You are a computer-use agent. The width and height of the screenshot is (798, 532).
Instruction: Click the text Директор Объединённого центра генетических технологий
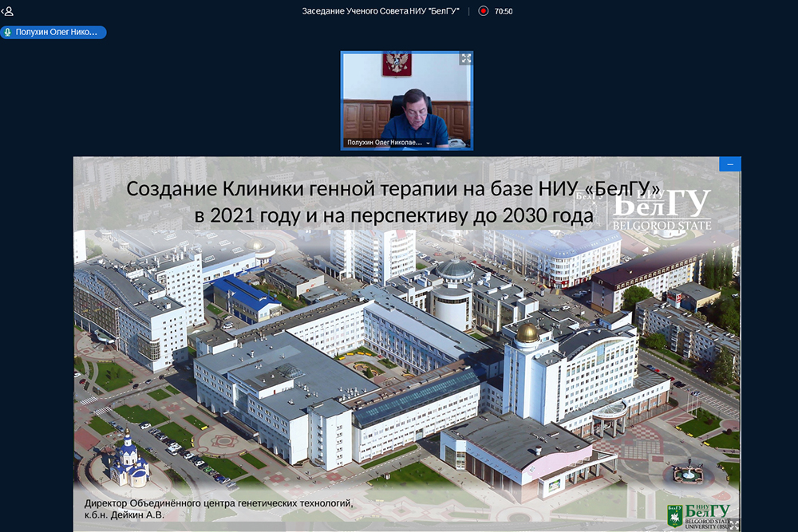(x=219, y=503)
